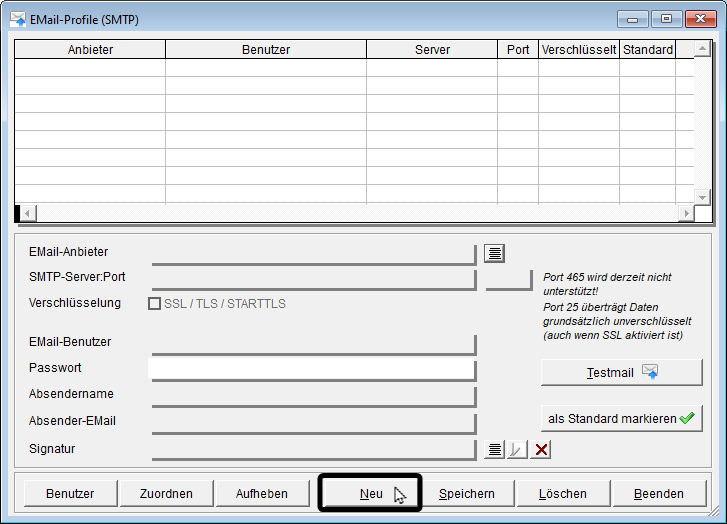Click the table scroll up arrow
Screen dimensions: 727x524
click(x=702, y=49)
